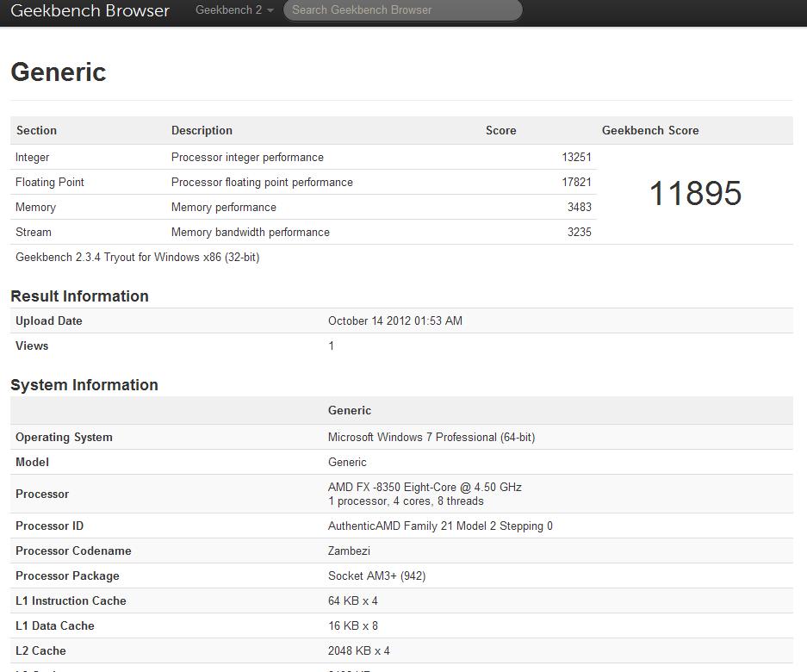Select the Integer row label
Image resolution: width=807 pixels, height=672 pixels.
click(x=33, y=158)
